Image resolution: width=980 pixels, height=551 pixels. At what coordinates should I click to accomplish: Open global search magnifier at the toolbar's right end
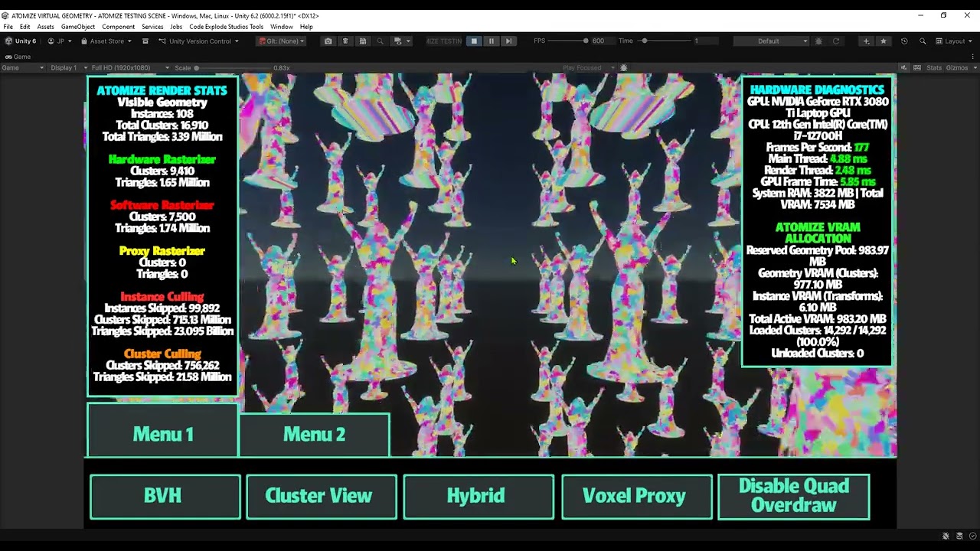click(x=923, y=41)
